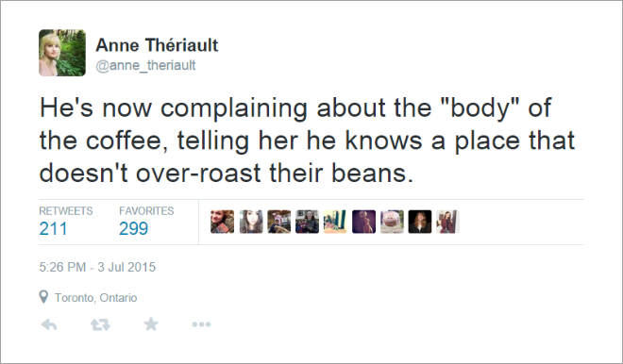The width and height of the screenshot is (623, 364).
Task: Open fourth avatar in the retweeters row
Action: click(307, 222)
